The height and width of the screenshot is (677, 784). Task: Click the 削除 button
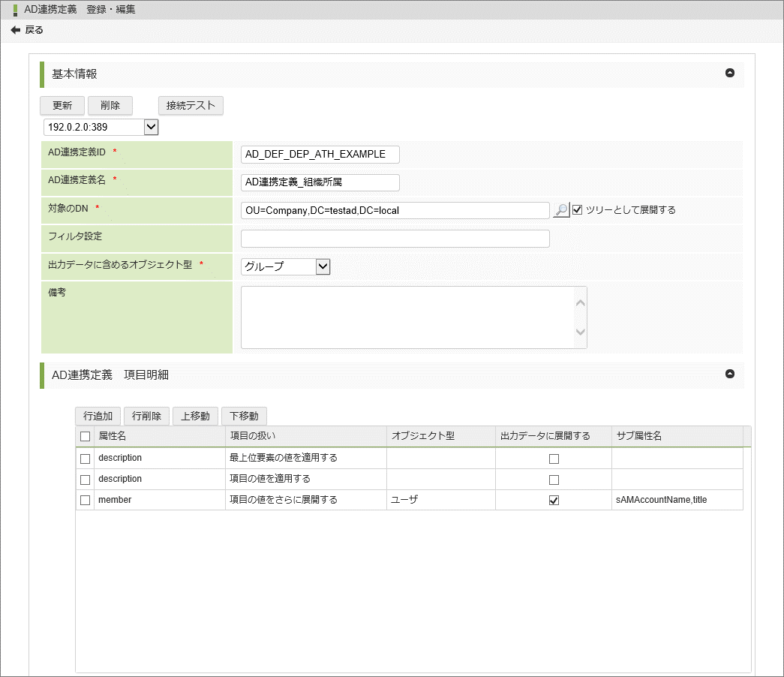(x=110, y=105)
